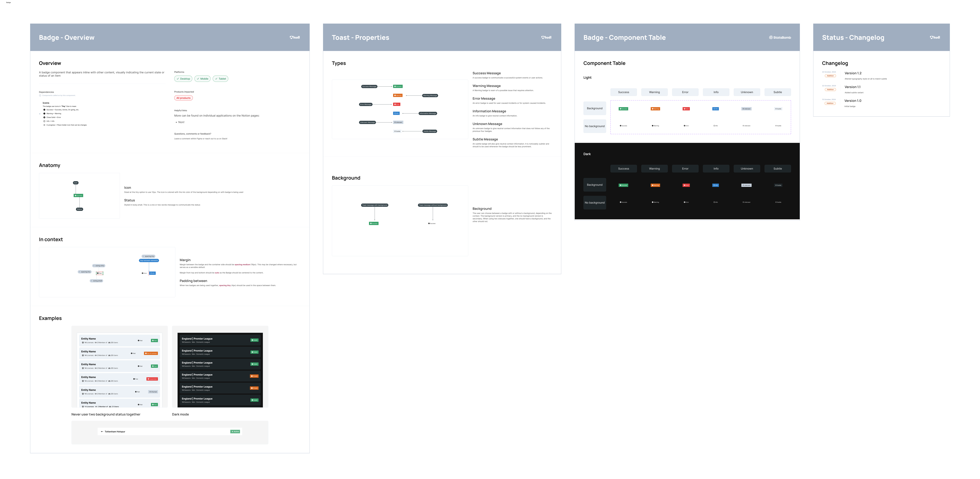Click the StatsBomb logo in Component Table header
This screenshot has height=479, width=980.
pyautogui.click(x=780, y=37)
